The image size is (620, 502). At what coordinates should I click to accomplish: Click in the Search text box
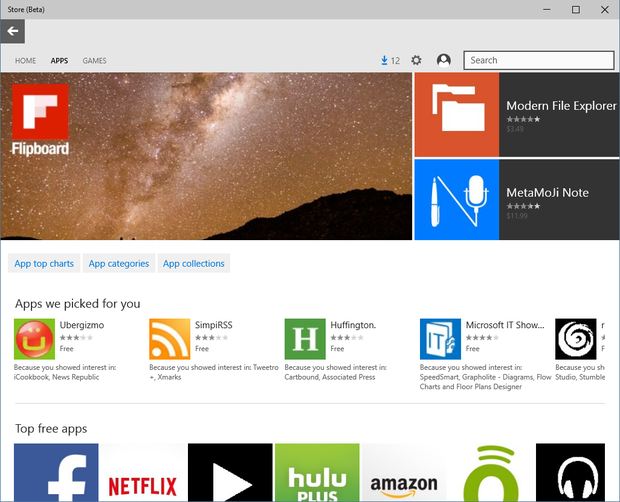(538, 60)
